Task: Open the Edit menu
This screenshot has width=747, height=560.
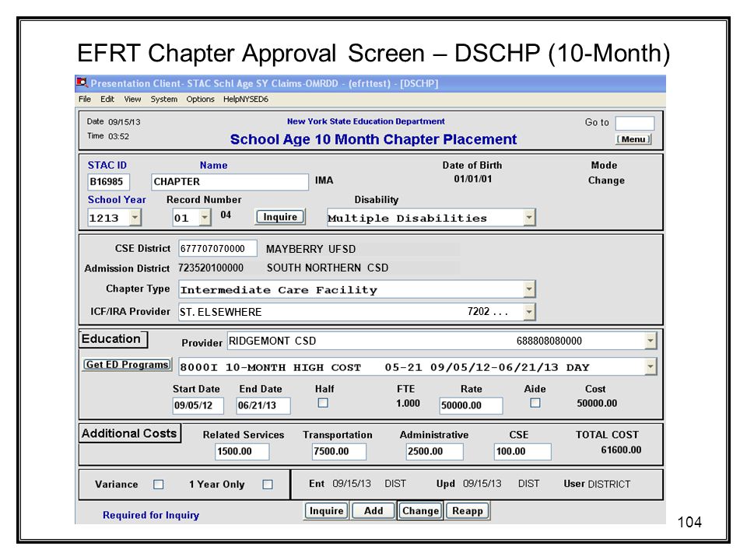Action: pos(107,99)
